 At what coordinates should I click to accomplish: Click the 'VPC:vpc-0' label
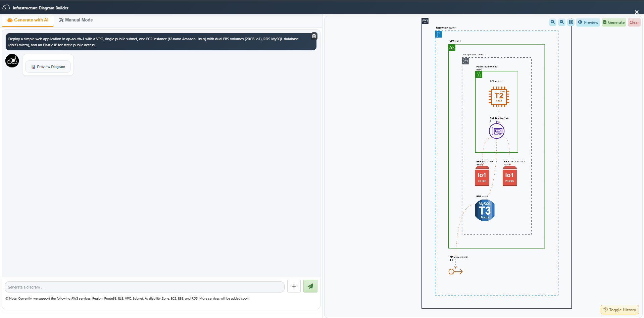pos(455,41)
